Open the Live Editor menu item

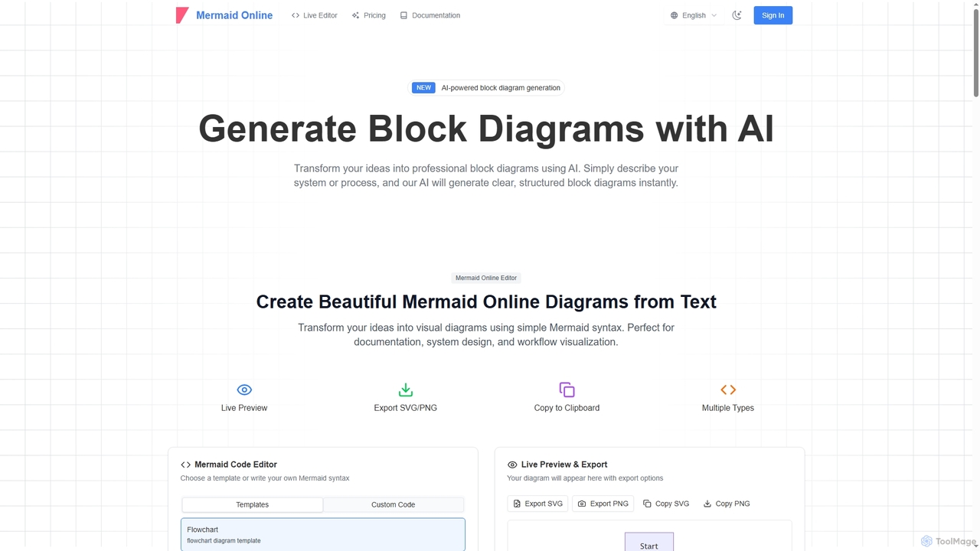pyautogui.click(x=314, y=15)
